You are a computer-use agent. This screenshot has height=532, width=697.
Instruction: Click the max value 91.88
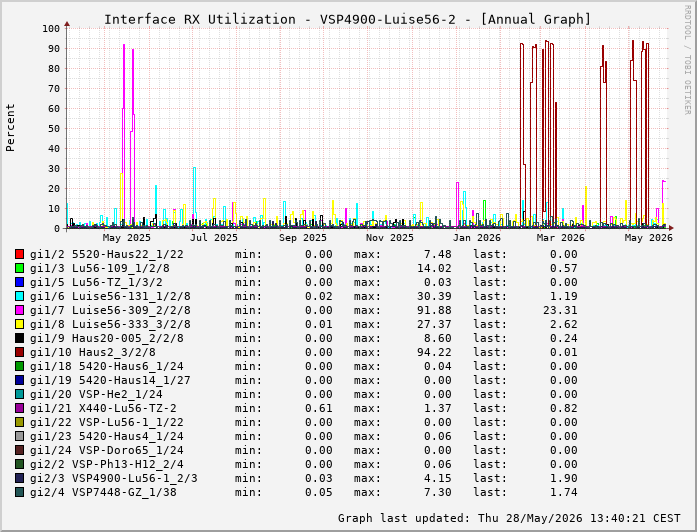[434, 310]
